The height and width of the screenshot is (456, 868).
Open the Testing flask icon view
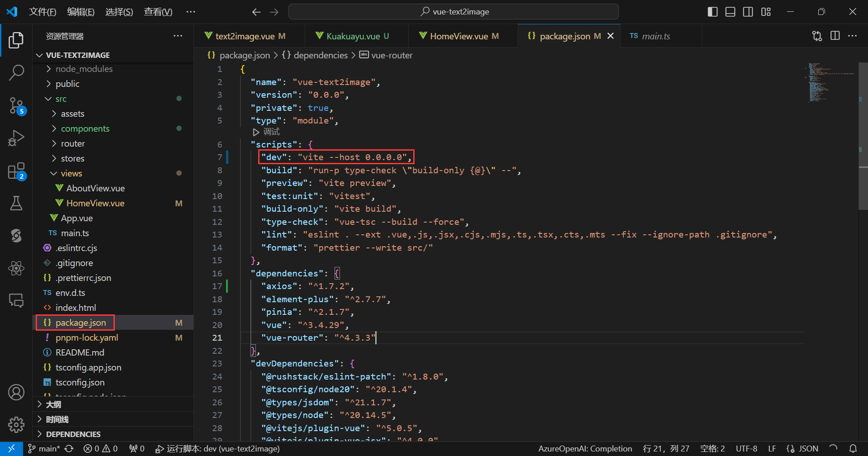pyautogui.click(x=16, y=203)
